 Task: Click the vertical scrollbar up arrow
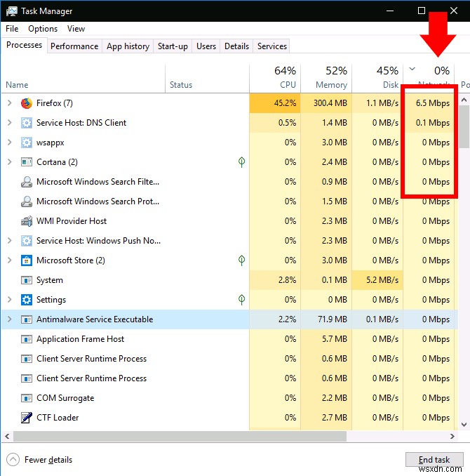coord(464,100)
